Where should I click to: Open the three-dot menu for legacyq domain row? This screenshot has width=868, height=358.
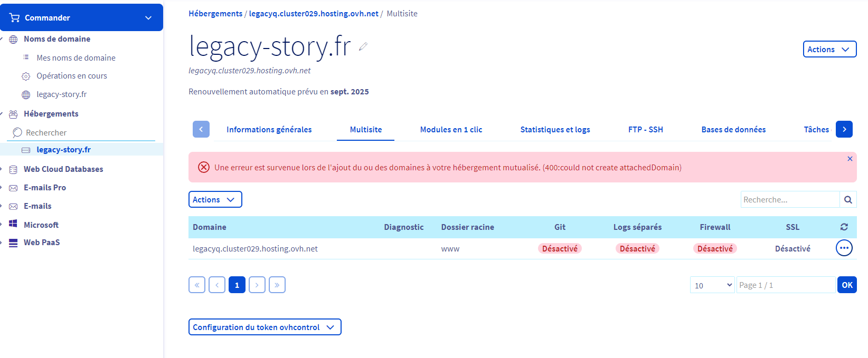[x=844, y=248]
